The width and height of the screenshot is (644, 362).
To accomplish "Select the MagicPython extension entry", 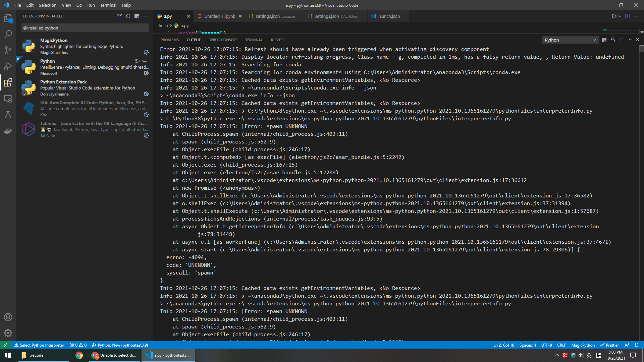I will point(85,46).
